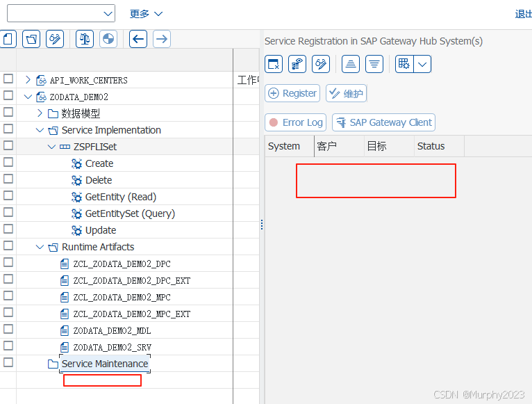Navigate forward with the right arrow icon

162,39
